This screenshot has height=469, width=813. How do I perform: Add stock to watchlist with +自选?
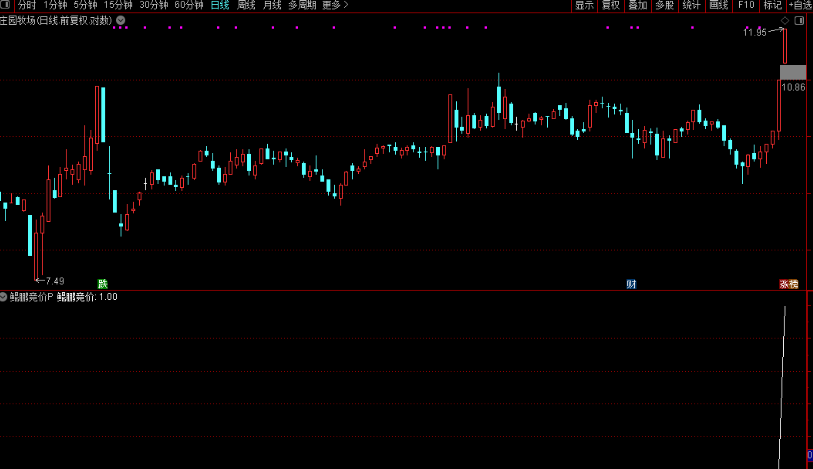coord(798,5)
